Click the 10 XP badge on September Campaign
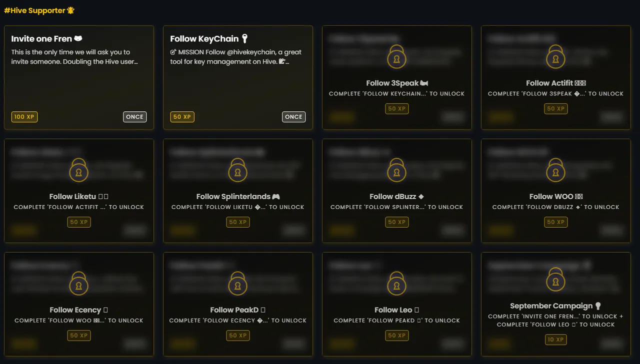The image size is (640, 364). click(555, 340)
